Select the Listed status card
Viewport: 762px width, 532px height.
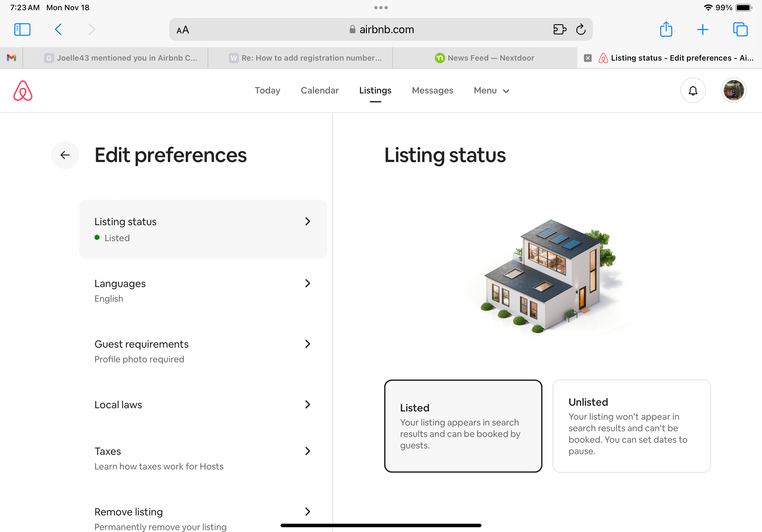point(463,426)
